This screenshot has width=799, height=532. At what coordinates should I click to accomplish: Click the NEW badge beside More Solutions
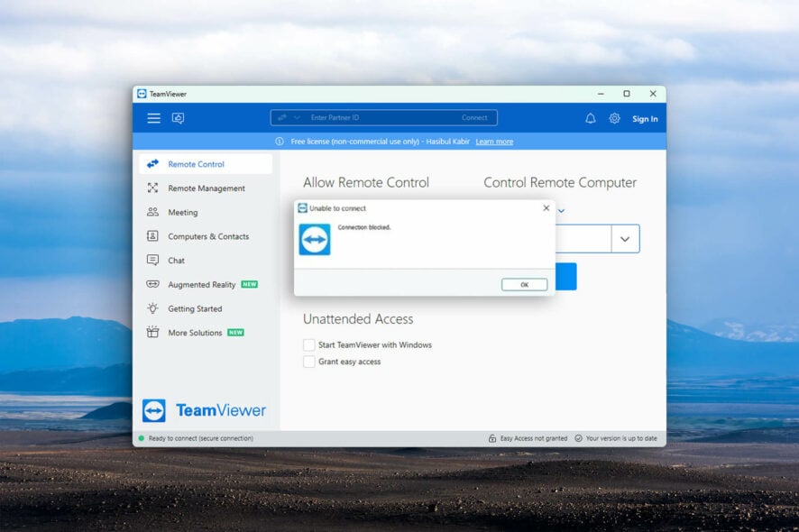[x=235, y=333]
